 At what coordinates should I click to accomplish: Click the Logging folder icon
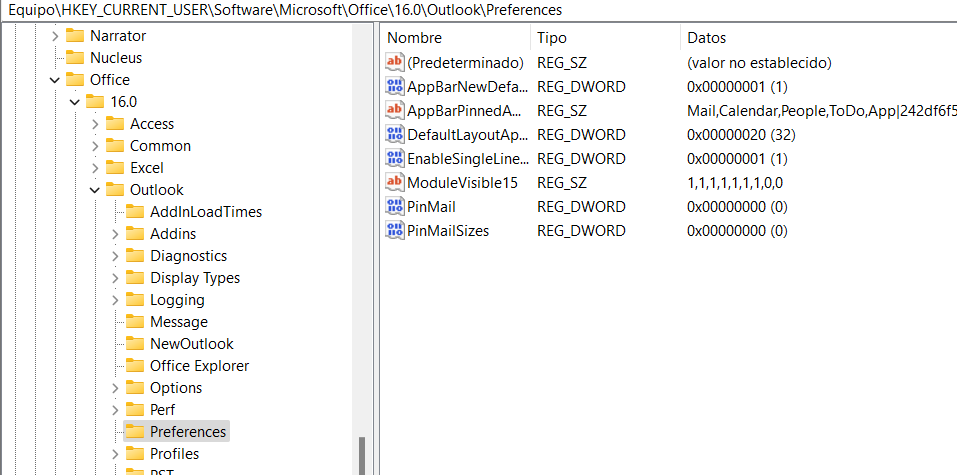click(x=135, y=299)
